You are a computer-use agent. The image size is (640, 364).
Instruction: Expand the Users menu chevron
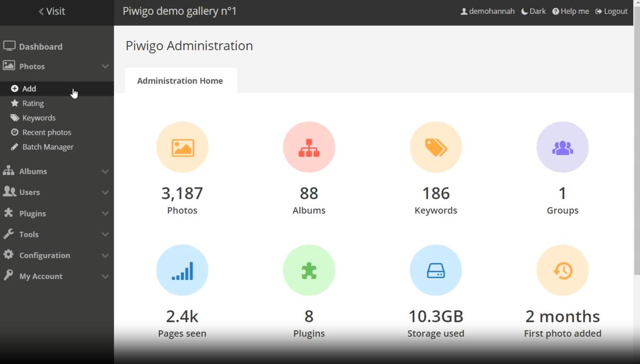tap(105, 192)
